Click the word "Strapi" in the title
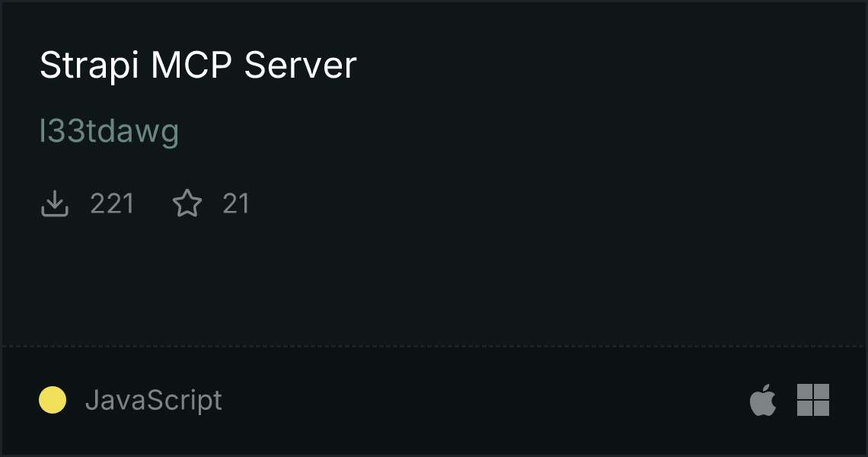868x457 pixels. [x=88, y=66]
